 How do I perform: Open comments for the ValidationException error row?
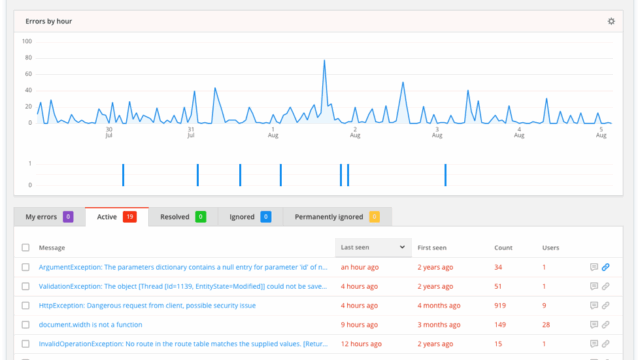point(594,286)
